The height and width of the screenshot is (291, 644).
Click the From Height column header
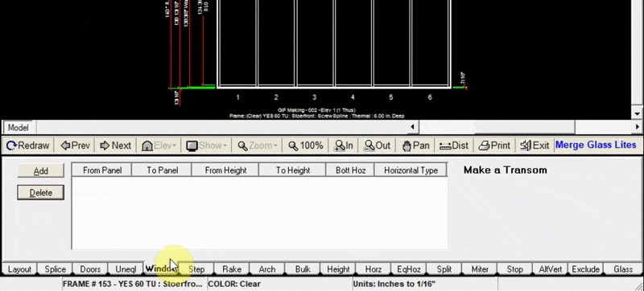(x=225, y=170)
